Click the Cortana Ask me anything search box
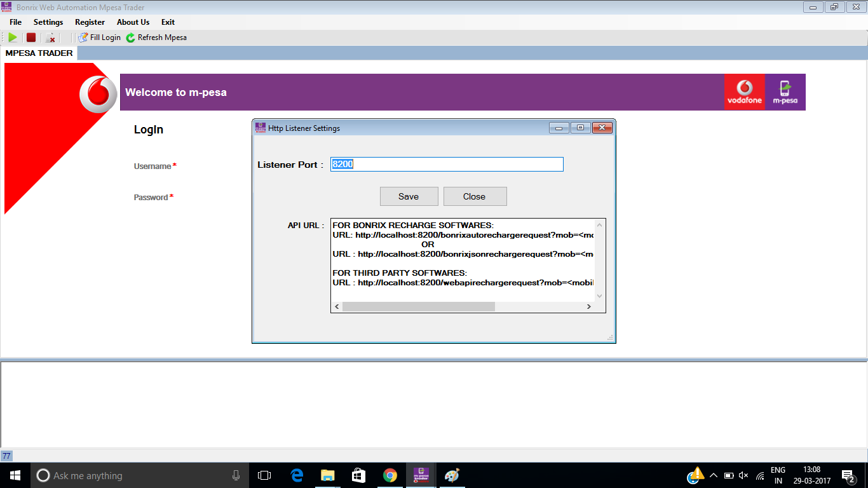The width and height of the screenshot is (868, 488). click(140, 475)
